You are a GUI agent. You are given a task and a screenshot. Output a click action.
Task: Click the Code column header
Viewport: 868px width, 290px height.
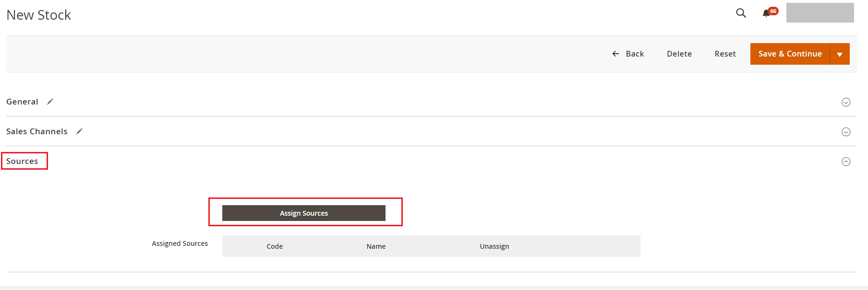[x=275, y=246]
